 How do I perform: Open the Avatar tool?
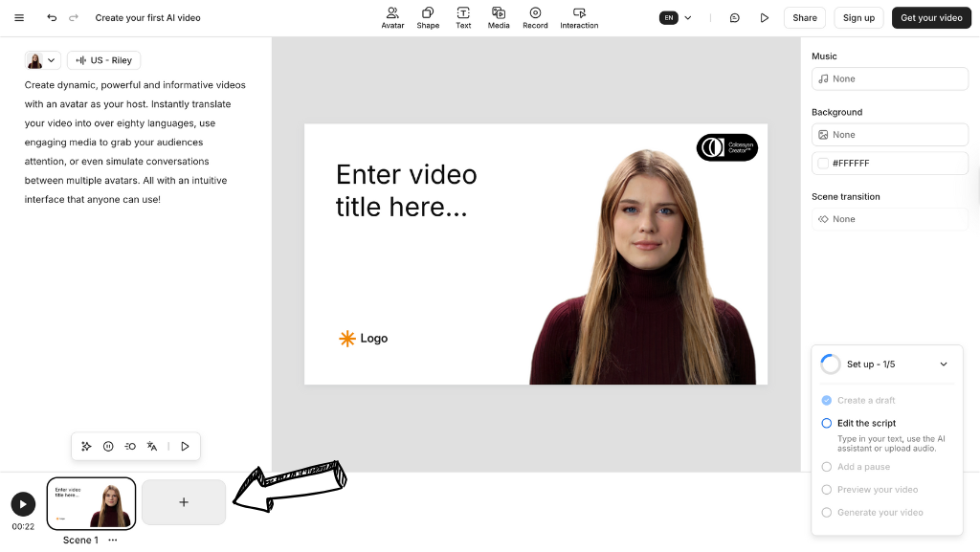392,17
